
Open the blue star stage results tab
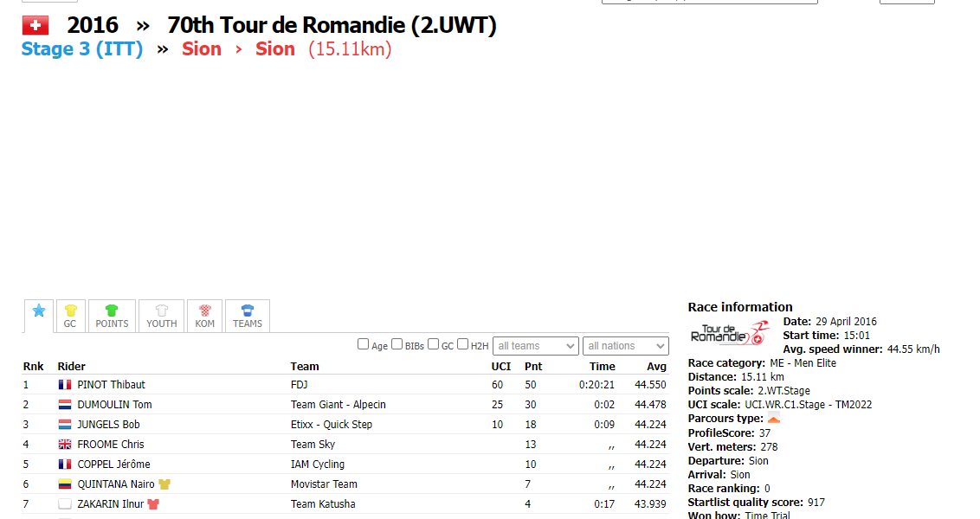(x=38, y=312)
